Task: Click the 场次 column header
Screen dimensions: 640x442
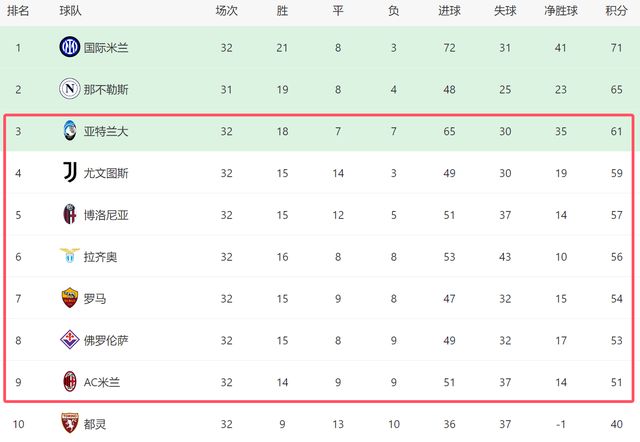Action: pos(226,11)
